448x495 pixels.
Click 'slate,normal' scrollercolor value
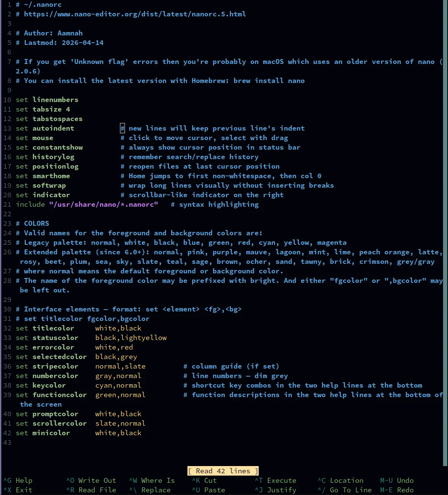(120, 423)
